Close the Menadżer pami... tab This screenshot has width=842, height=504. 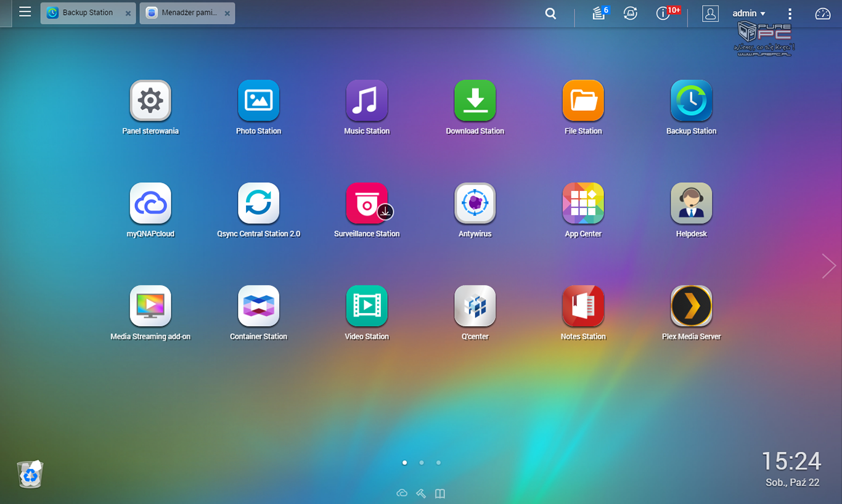point(227,14)
